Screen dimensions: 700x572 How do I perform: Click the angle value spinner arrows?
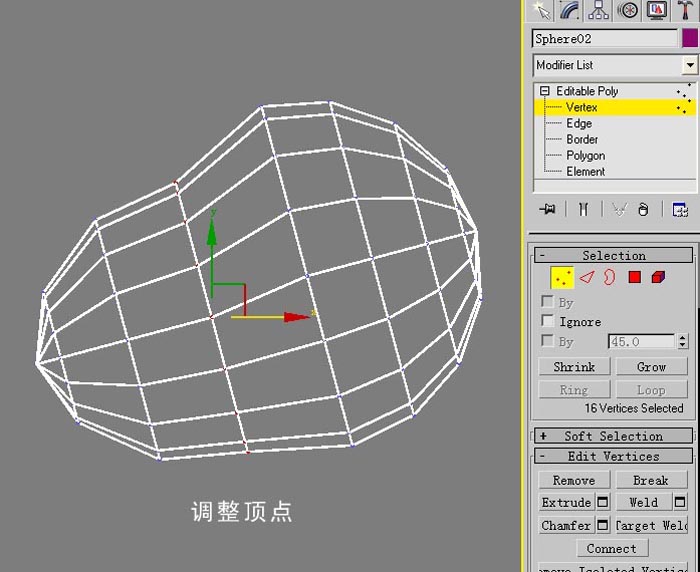[682, 342]
